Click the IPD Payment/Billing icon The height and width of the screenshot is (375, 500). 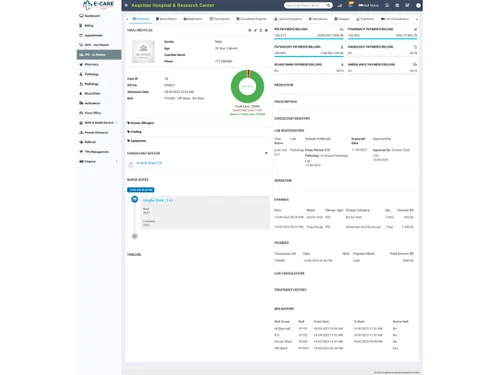341,29
